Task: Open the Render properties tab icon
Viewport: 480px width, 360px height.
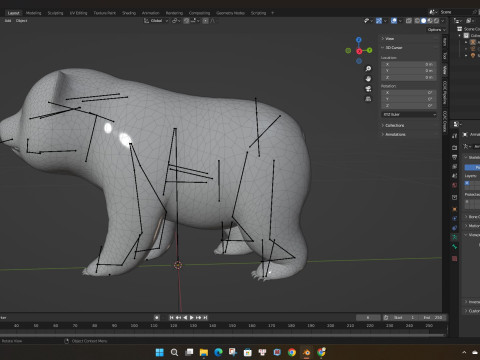Action: (x=455, y=147)
